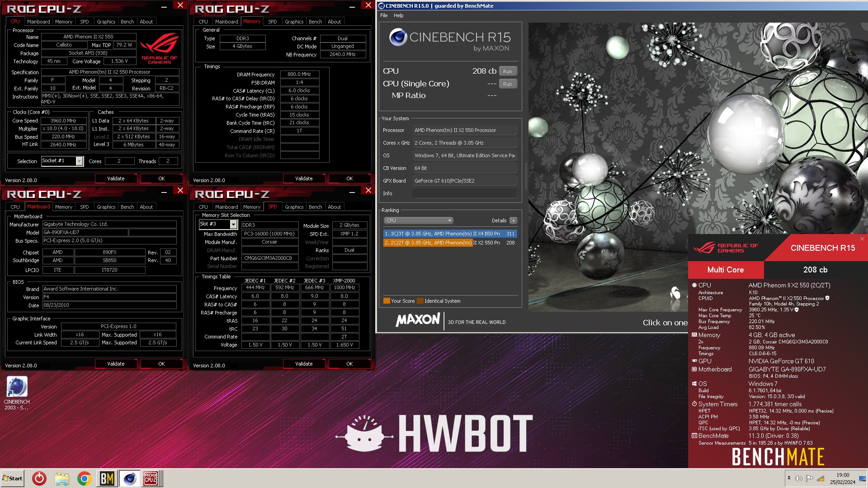Run the CPU Single Core test

click(508, 84)
